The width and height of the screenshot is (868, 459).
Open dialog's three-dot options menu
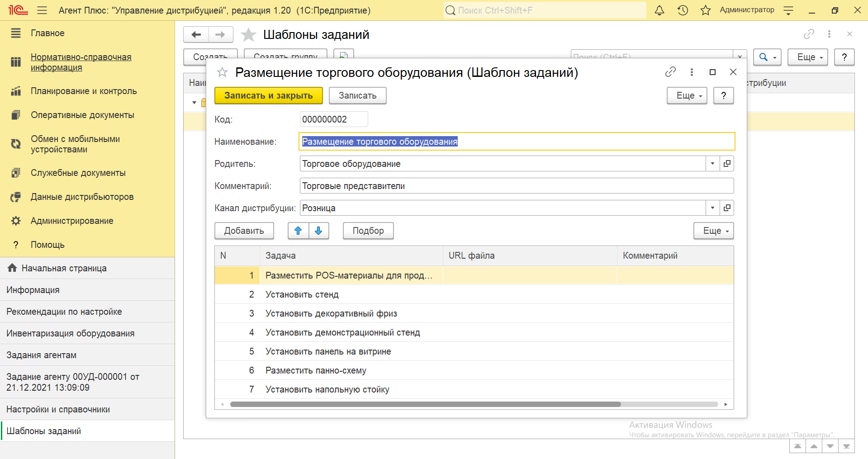pos(692,72)
